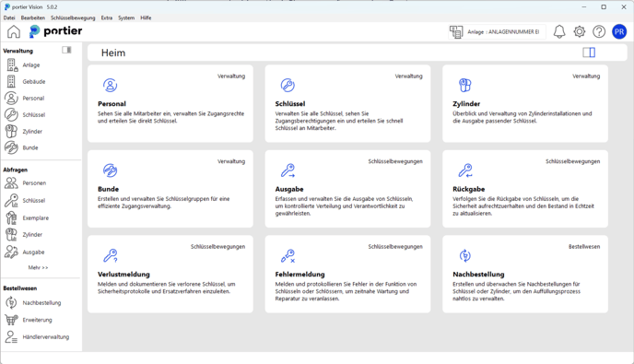
Task: Open the Anlage selector in header
Action: [497, 32]
